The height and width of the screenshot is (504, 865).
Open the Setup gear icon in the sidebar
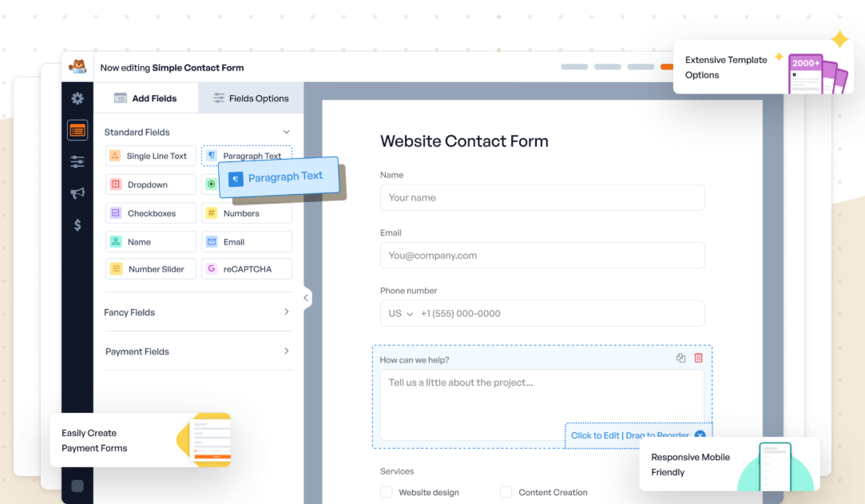(x=77, y=97)
